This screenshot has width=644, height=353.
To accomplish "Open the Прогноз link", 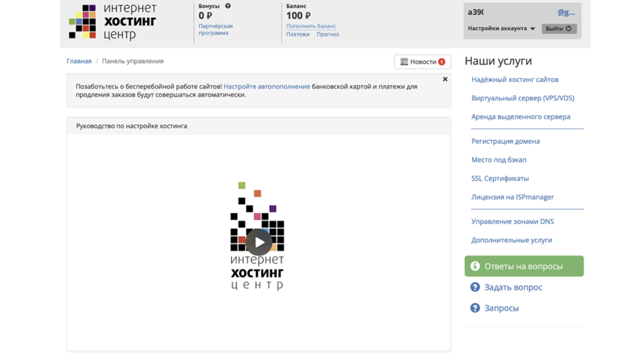I will click(327, 34).
